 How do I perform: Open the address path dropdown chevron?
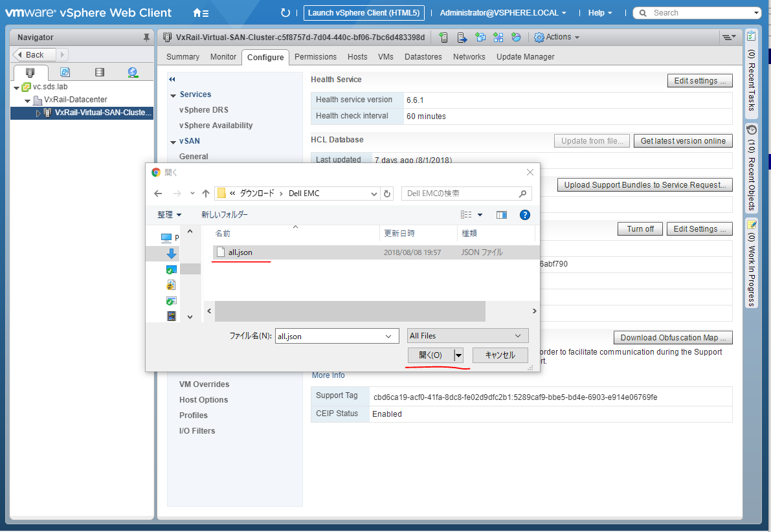coord(374,194)
